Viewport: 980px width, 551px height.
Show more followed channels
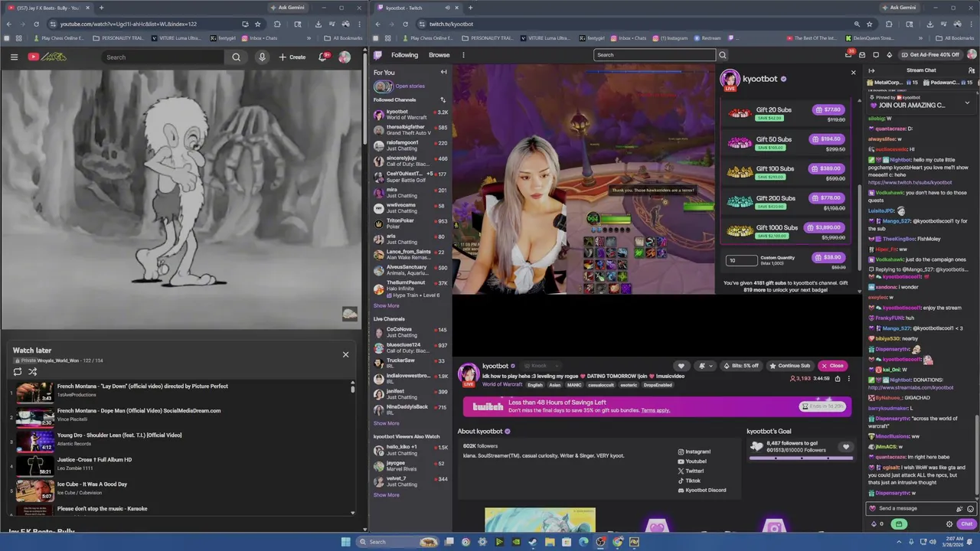[x=386, y=306]
